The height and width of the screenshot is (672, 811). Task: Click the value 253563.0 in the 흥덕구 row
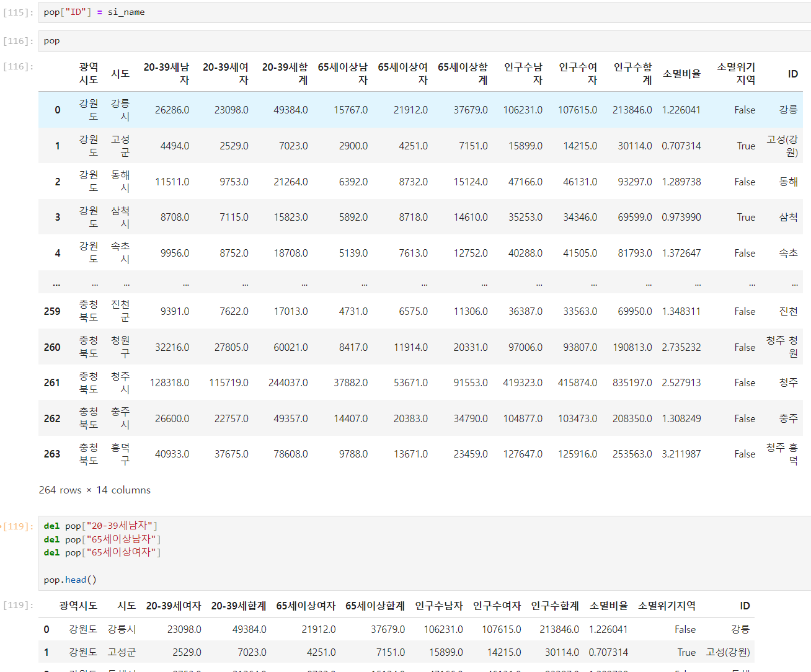632,454
